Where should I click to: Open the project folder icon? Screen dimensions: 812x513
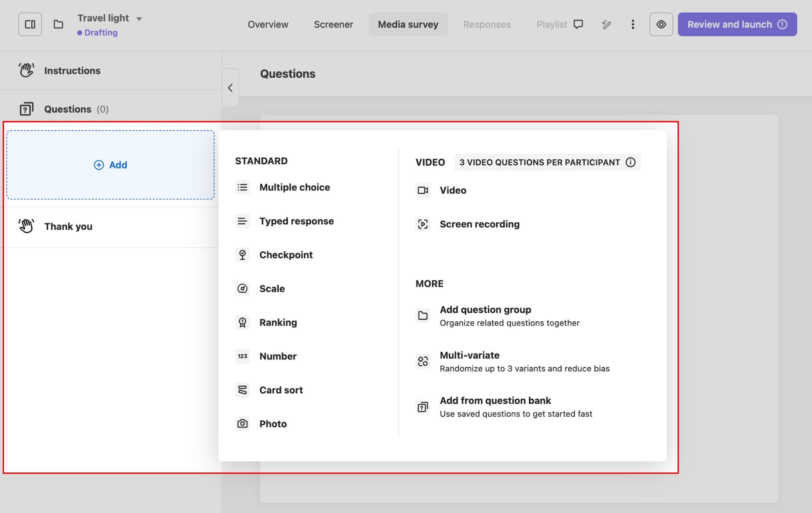[58, 24]
